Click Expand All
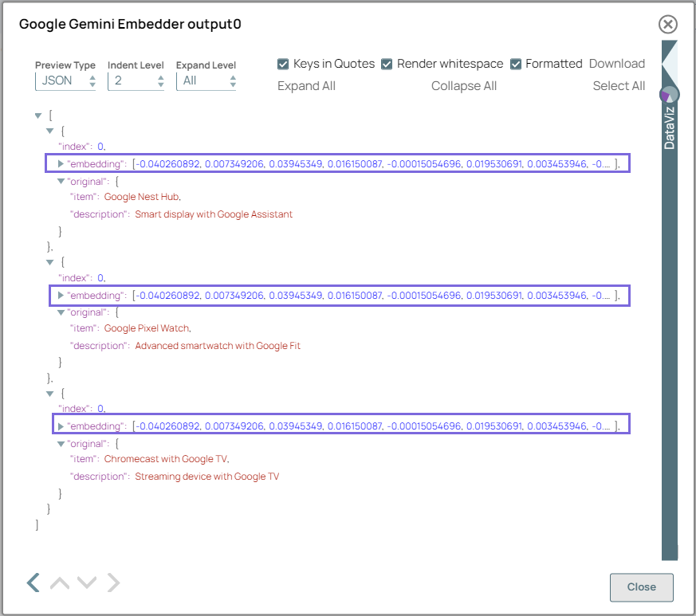 [x=306, y=85]
